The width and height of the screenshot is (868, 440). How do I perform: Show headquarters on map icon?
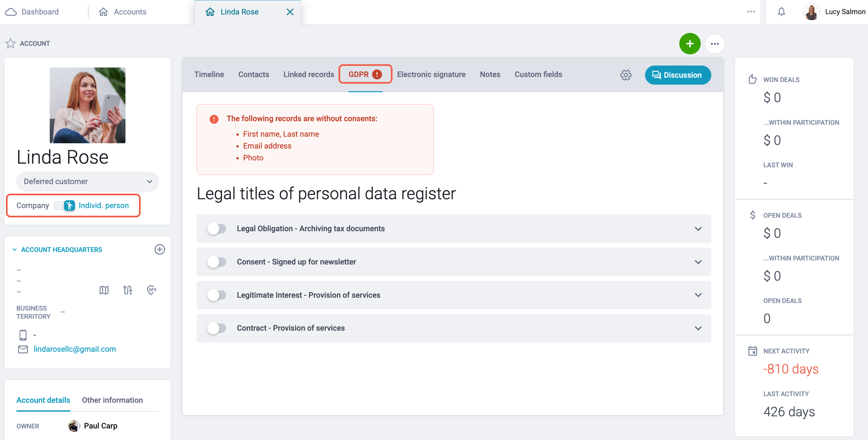point(104,290)
